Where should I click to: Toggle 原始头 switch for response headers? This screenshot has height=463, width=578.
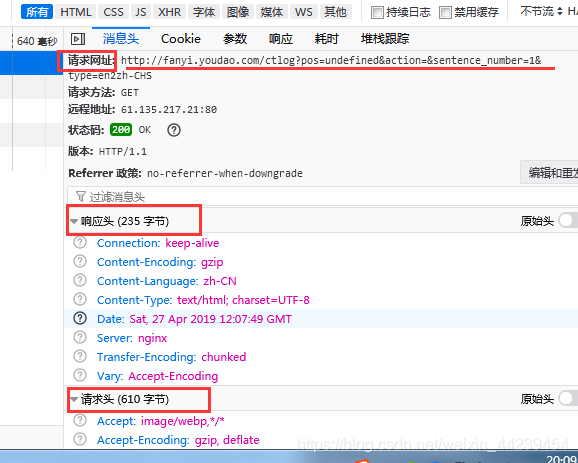pyautogui.click(x=568, y=221)
